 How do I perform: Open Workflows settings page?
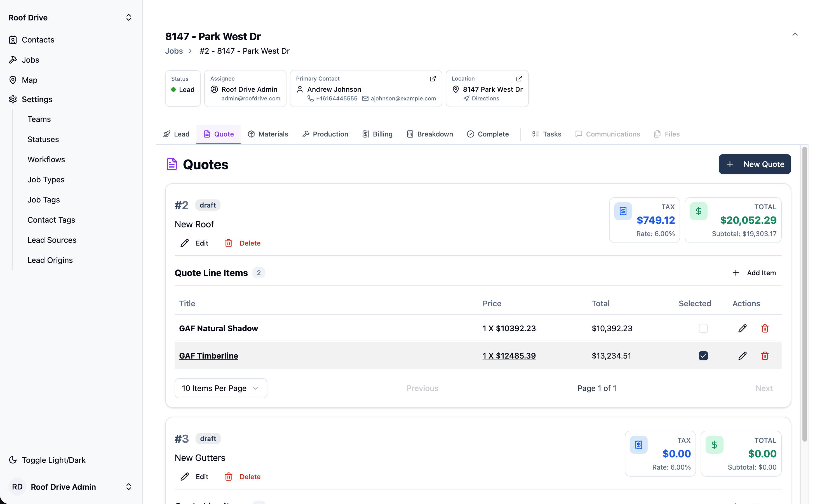point(46,159)
